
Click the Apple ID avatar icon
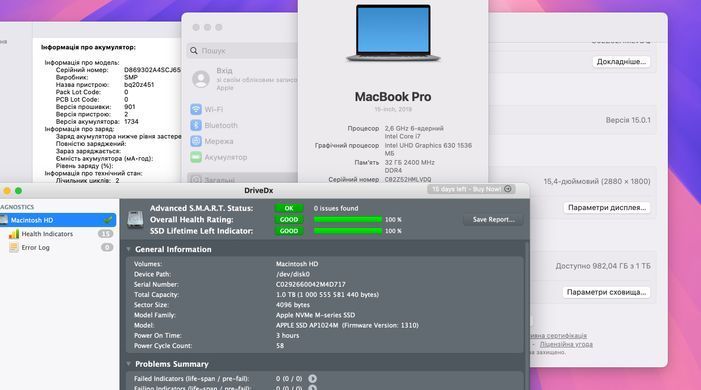coord(201,79)
